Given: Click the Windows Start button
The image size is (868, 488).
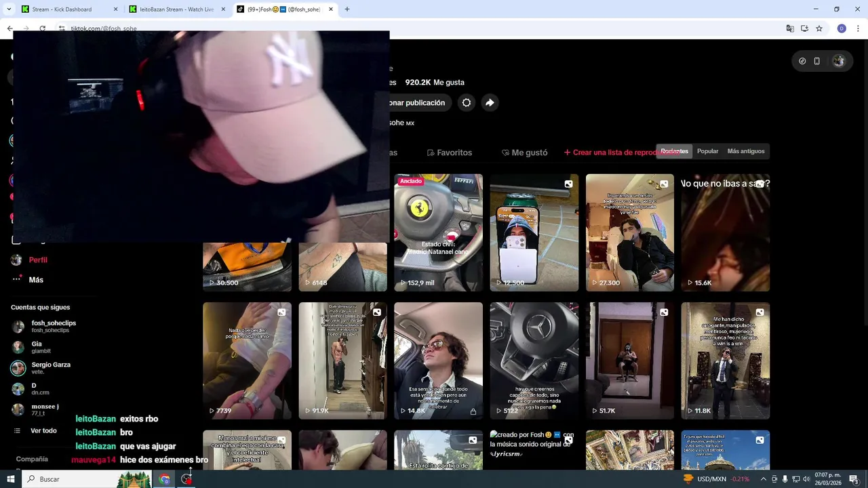Looking at the screenshot, I should pos(11,479).
